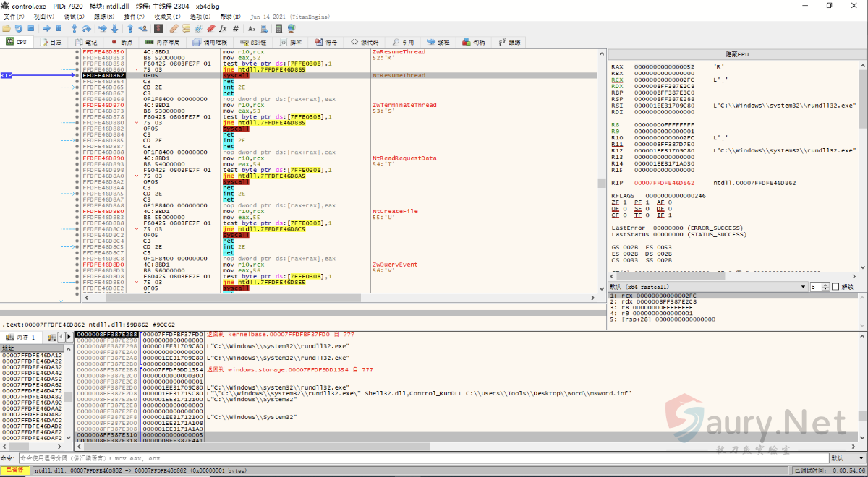Viewport: 868px width, 477px height.
Task: Click the Open file folder icon
Action: [7, 28]
